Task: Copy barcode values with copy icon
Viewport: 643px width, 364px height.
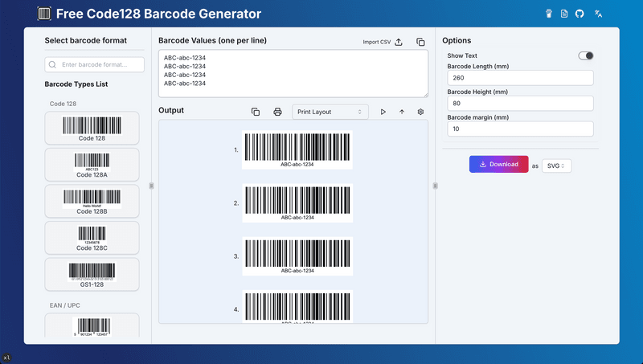Action: (x=420, y=42)
